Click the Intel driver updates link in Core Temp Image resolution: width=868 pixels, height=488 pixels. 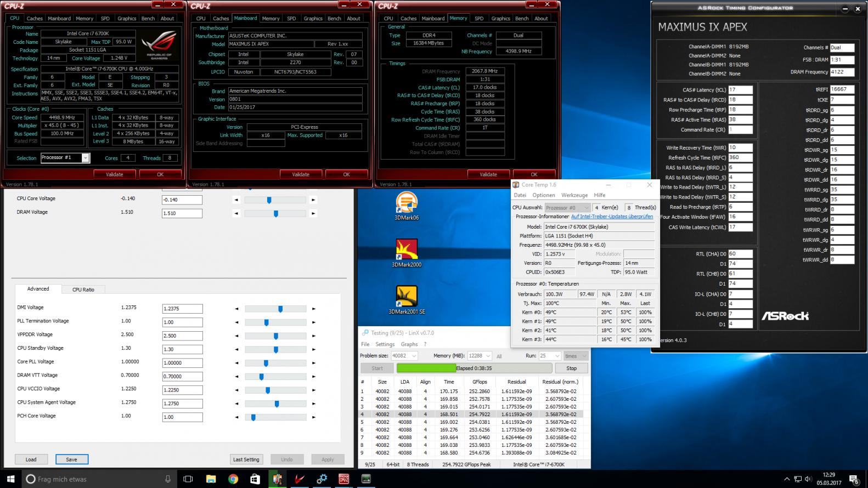(612, 217)
